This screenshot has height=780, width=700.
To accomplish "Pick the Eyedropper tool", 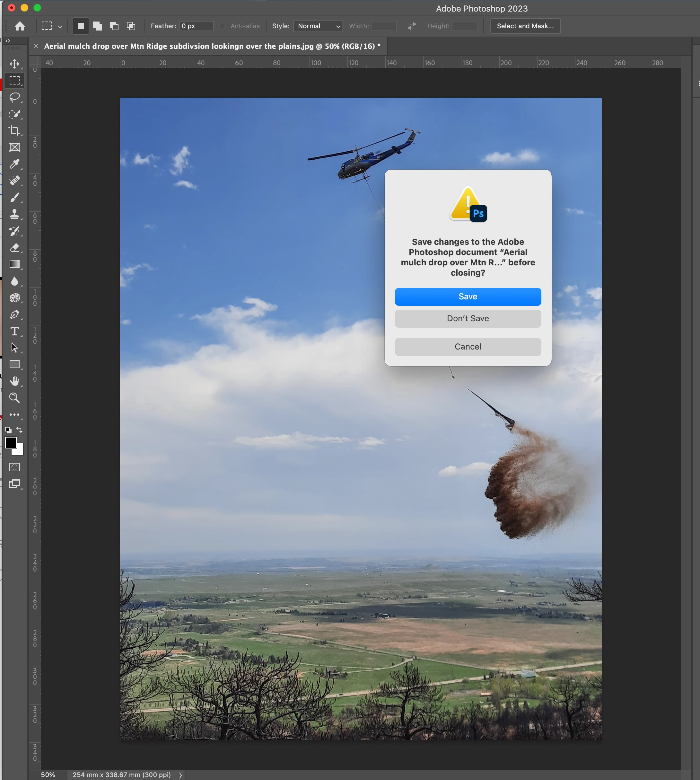I will pyautogui.click(x=15, y=164).
